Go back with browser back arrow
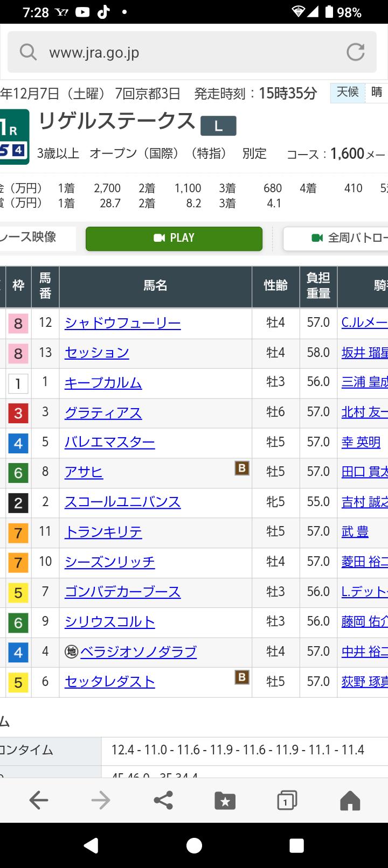This screenshot has width=388, height=868. (x=39, y=800)
